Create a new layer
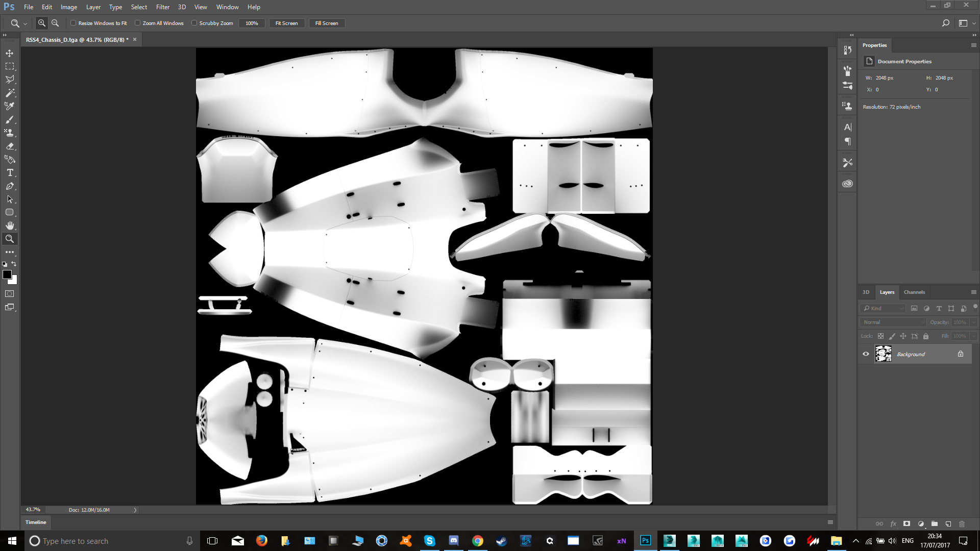The width and height of the screenshot is (980, 551). pyautogui.click(x=948, y=523)
